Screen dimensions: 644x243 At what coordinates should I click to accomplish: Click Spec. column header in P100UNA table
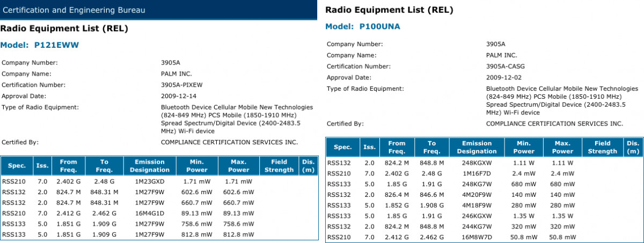[342, 147]
